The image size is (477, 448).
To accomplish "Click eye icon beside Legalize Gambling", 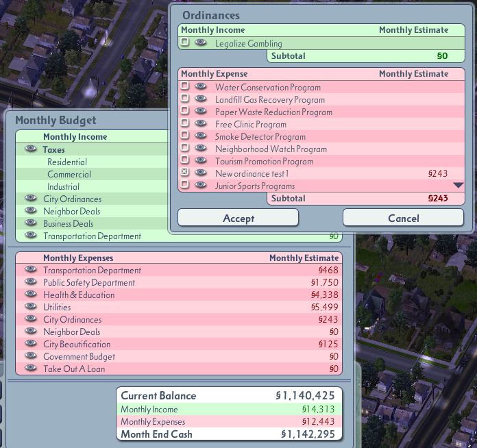I will click(x=200, y=42).
